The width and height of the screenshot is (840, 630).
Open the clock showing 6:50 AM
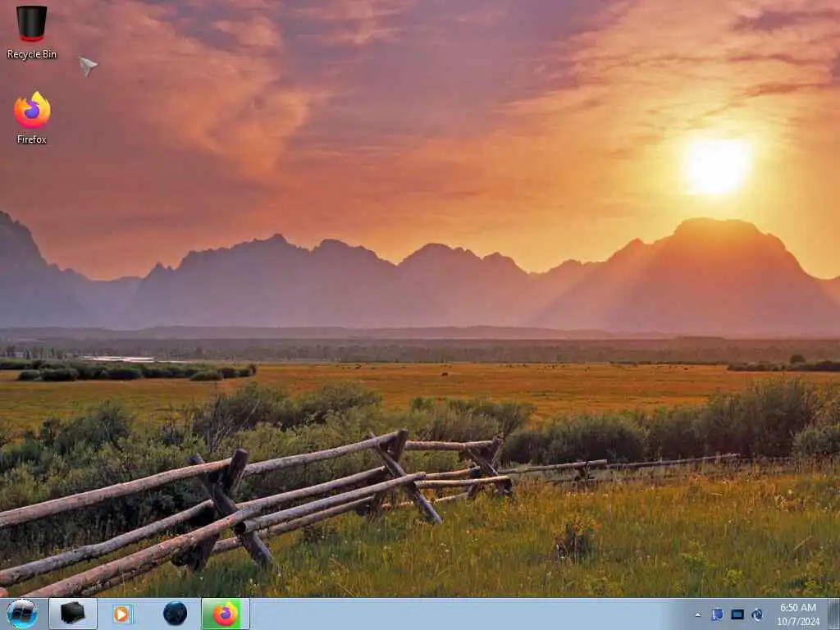[798, 608]
